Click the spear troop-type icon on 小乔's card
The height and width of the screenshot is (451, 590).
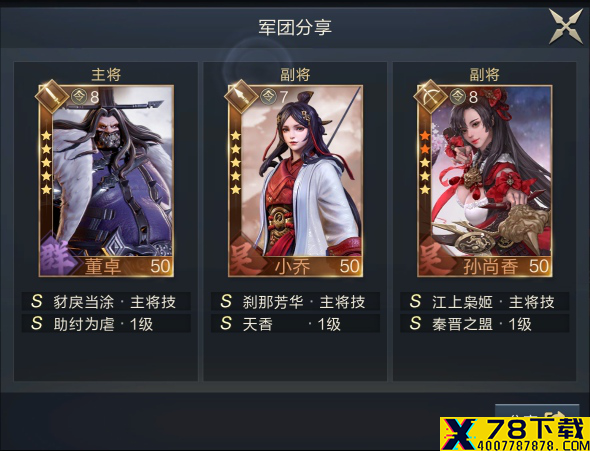pos(241,96)
